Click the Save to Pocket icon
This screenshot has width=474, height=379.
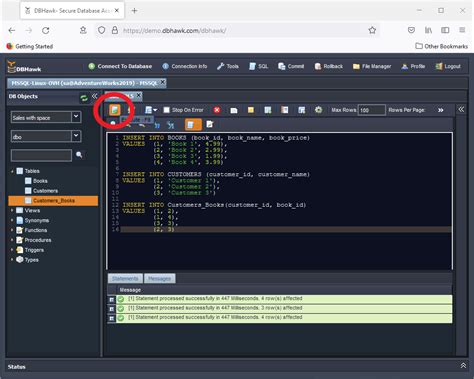[411, 30]
